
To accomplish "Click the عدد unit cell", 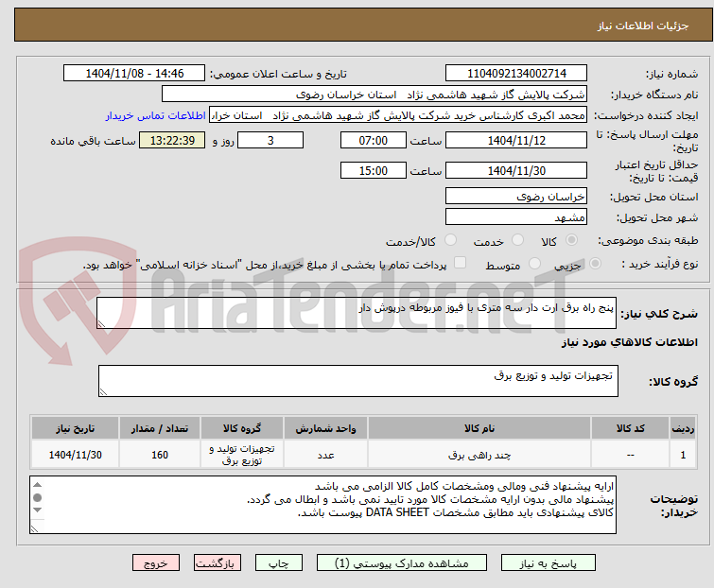I will [325, 455].
